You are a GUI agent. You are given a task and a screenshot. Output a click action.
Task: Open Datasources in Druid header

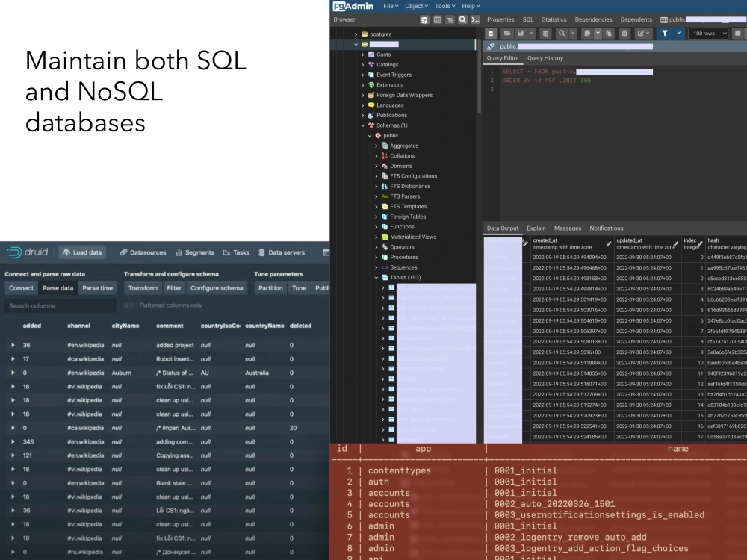(x=143, y=252)
